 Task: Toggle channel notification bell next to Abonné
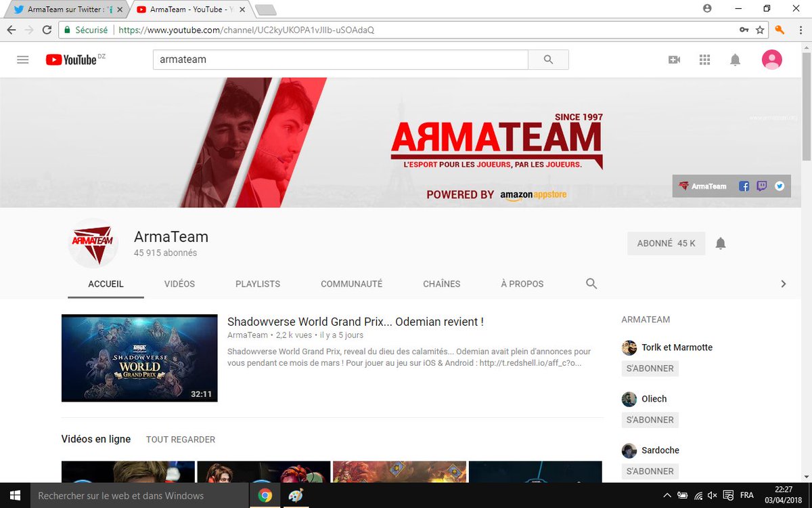721,243
